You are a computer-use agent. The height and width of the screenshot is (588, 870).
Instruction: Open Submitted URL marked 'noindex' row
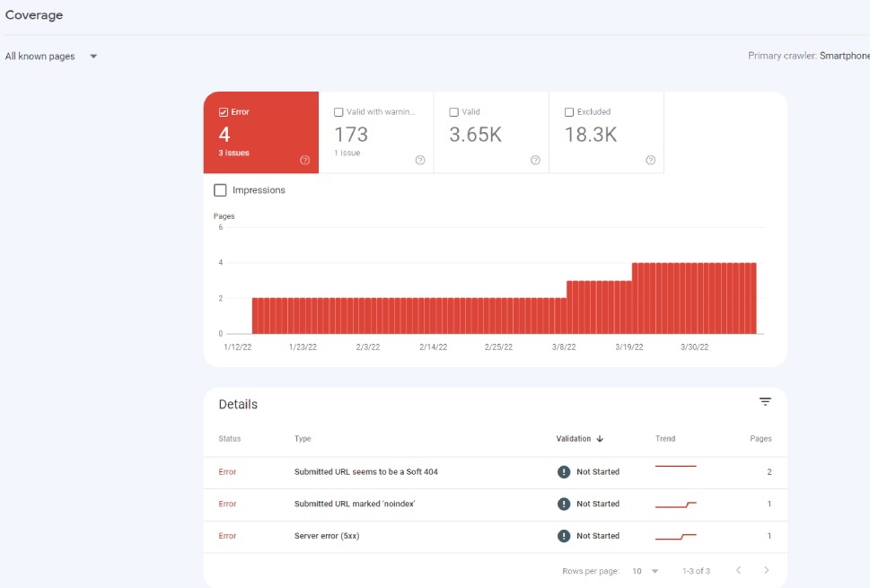point(355,505)
